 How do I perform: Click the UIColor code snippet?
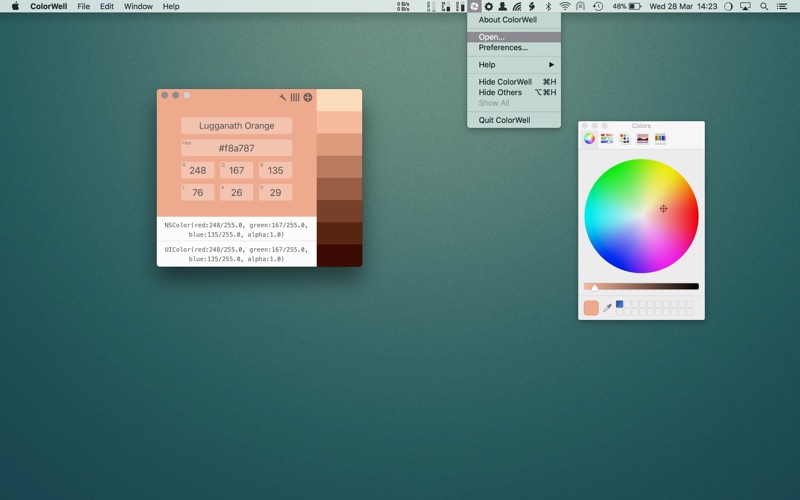(236, 254)
